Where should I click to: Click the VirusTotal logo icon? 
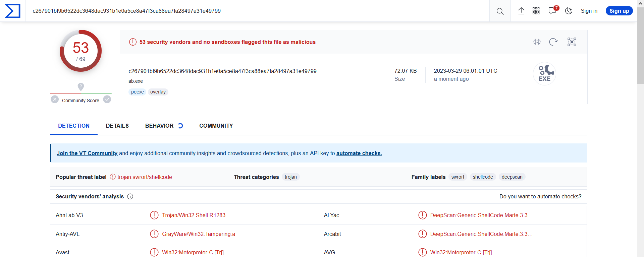[12, 11]
